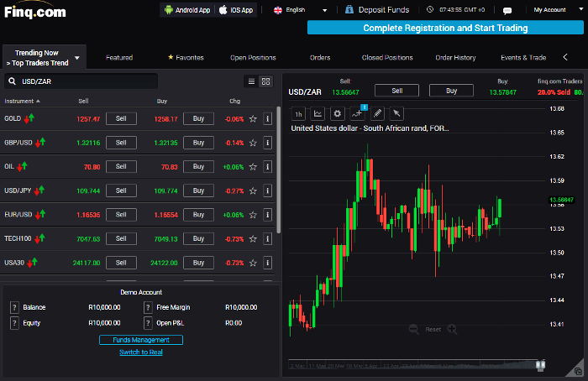Image resolution: width=588 pixels, height=381 pixels.
Task: Open the live chat speech bubble
Action: pos(507,10)
